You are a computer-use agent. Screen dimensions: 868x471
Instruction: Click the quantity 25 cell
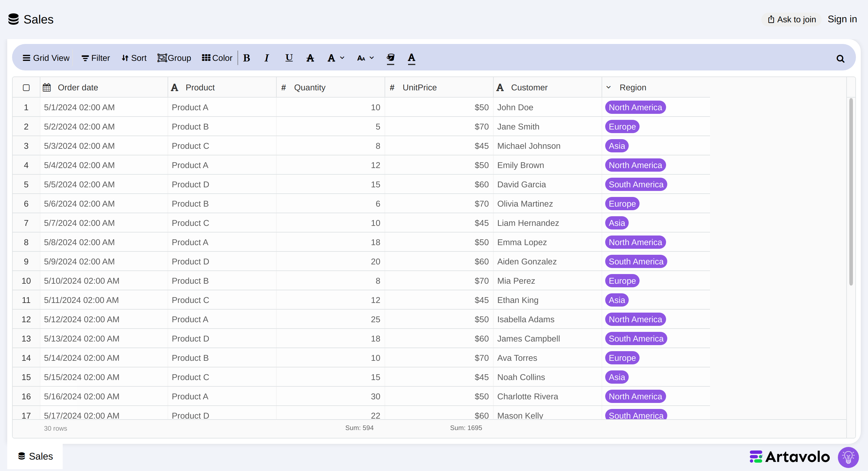[331, 319]
